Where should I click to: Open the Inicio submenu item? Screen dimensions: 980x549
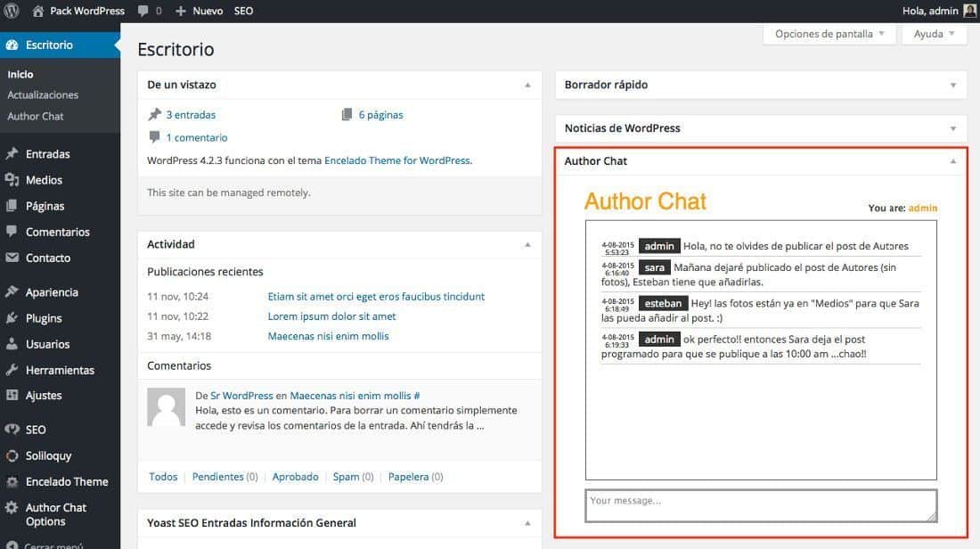point(20,74)
